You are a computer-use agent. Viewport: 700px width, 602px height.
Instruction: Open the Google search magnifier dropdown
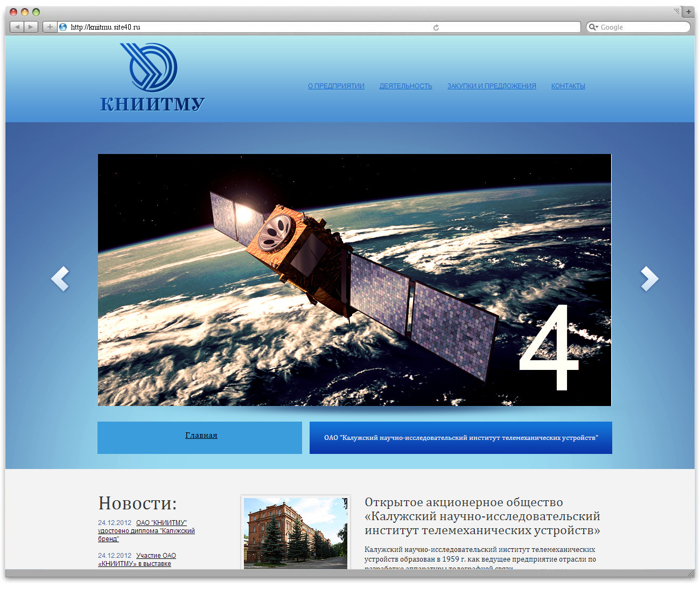(x=593, y=27)
